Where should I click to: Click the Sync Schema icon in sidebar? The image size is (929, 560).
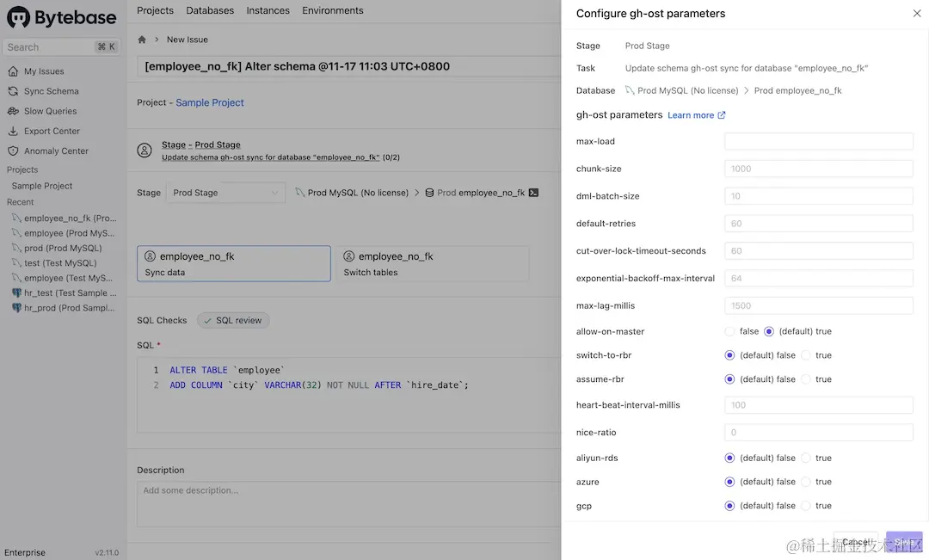13,91
